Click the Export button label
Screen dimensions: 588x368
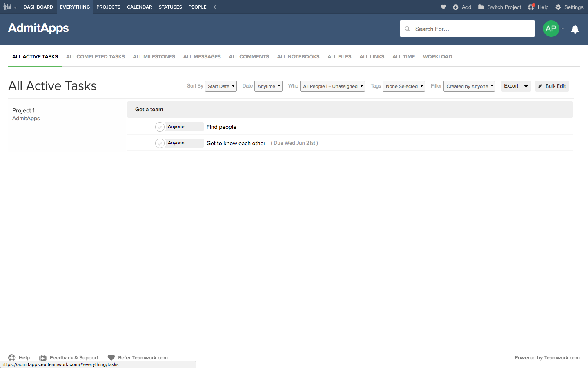[511, 86]
